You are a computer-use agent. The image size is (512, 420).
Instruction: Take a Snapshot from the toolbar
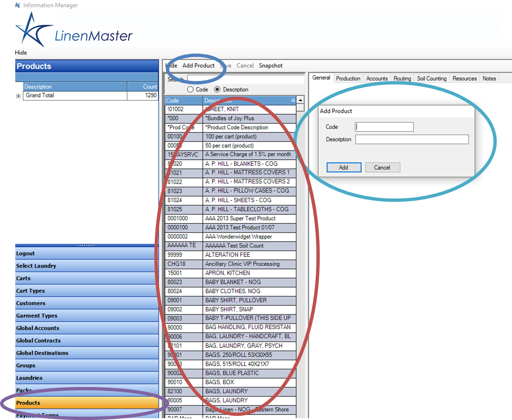(x=271, y=65)
